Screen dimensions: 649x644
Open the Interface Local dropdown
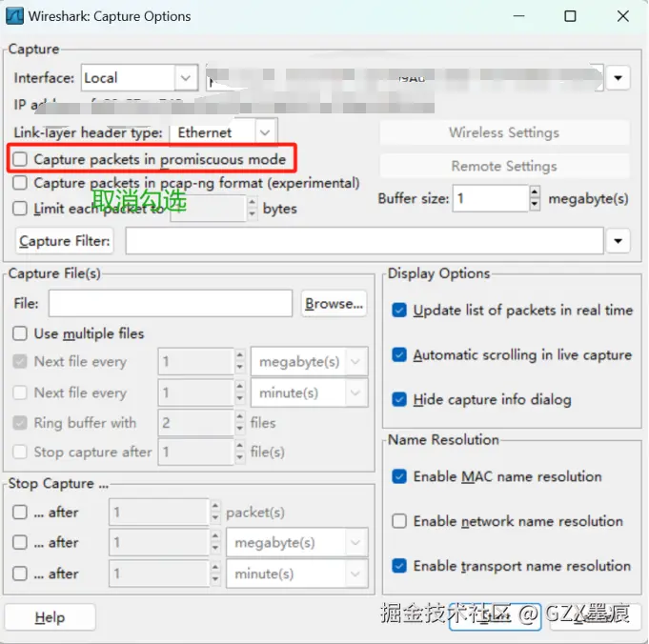tap(139, 77)
